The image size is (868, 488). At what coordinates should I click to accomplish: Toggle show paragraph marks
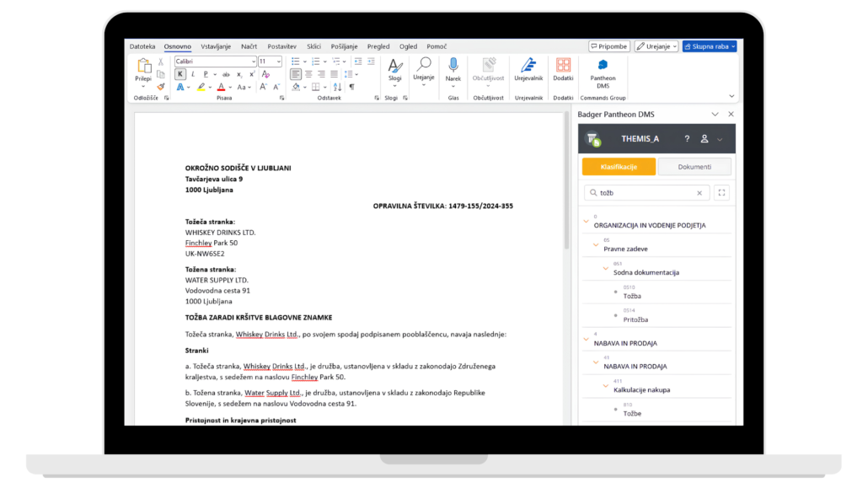pyautogui.click(x=351, y=87)
